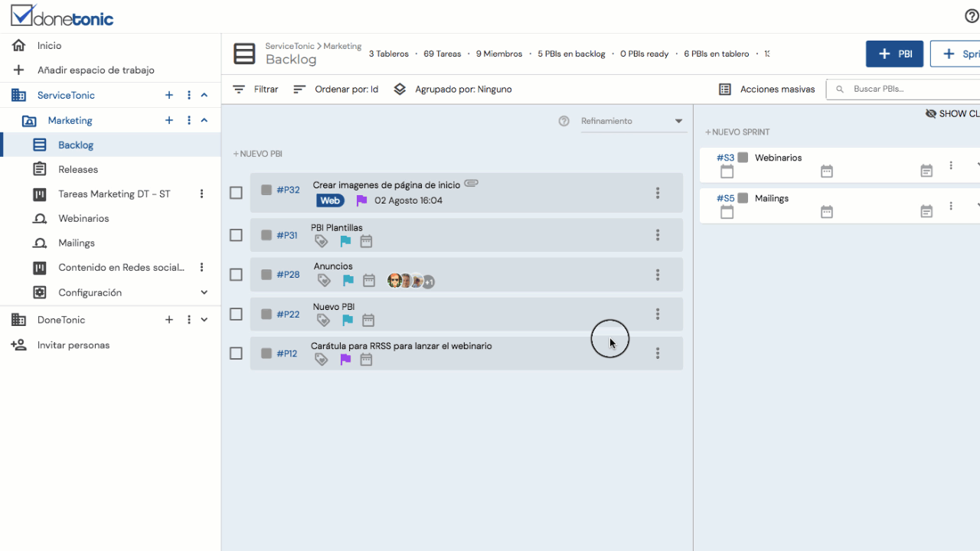Toggle the Show Closed eye icon

(x=930, y=113)
